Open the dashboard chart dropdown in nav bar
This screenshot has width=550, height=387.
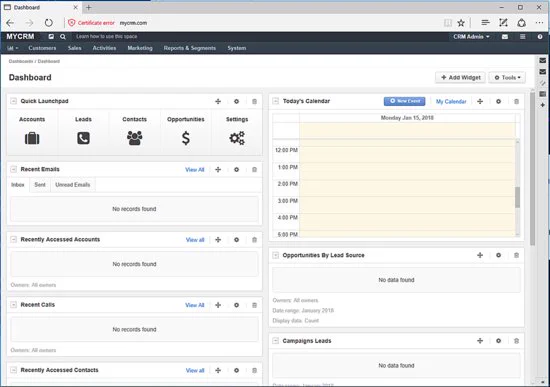pyautogui.click(x=13, y=48)
